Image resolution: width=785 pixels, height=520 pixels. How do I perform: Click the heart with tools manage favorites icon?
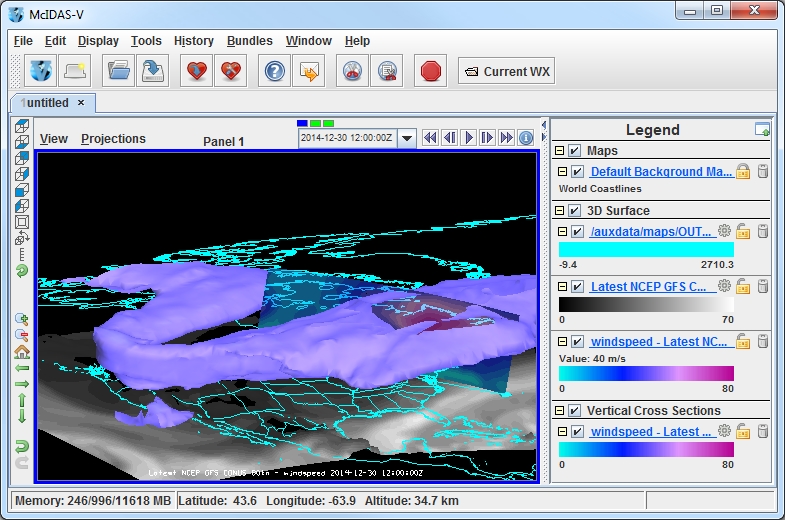click(x=231, y=71)
